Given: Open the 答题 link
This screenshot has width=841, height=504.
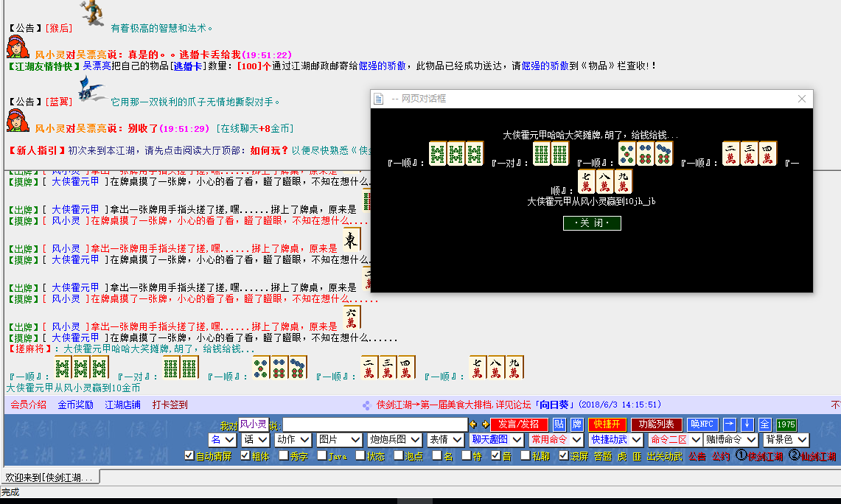Looking at the screenshot, I should click(603, 457).
